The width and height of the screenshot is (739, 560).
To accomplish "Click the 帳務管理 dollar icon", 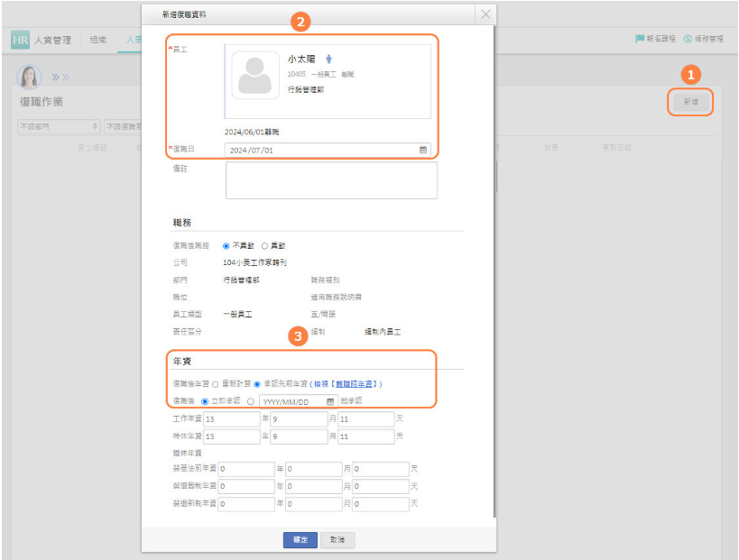I will point(688,40).
